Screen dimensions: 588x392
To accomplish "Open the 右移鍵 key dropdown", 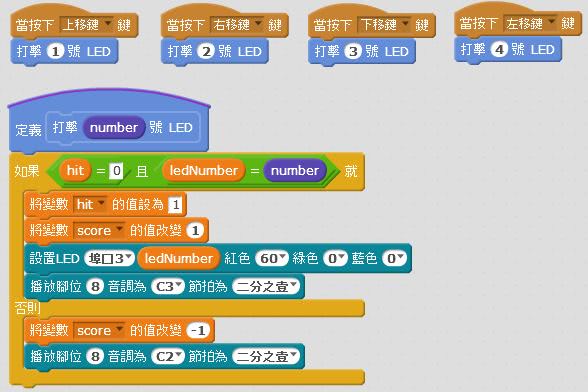I will [x=237, y=25].
